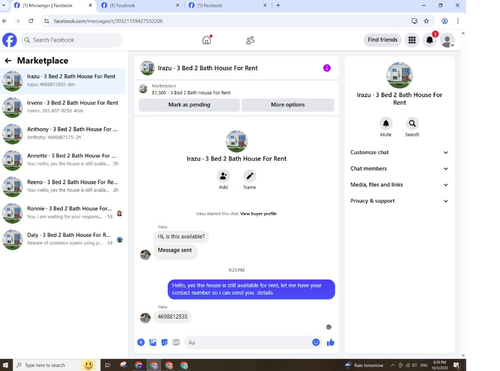500x371 pixels.
Task: Switch to third Facebook browser tab
Action: [x=228, y=5]
